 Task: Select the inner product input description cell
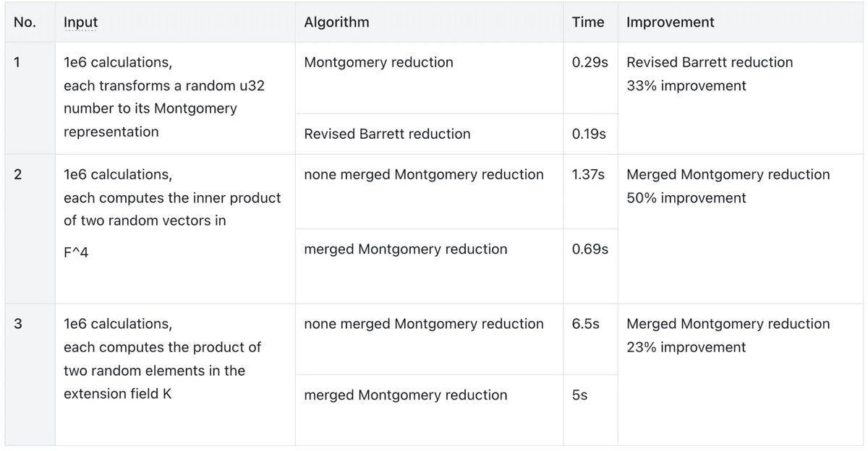(x=175, y=228)
